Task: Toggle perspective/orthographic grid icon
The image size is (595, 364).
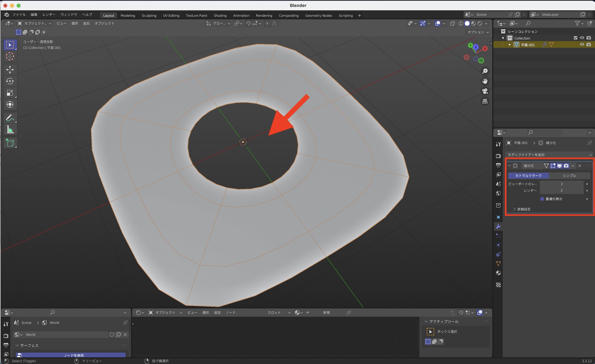Action: click(485, 101)
